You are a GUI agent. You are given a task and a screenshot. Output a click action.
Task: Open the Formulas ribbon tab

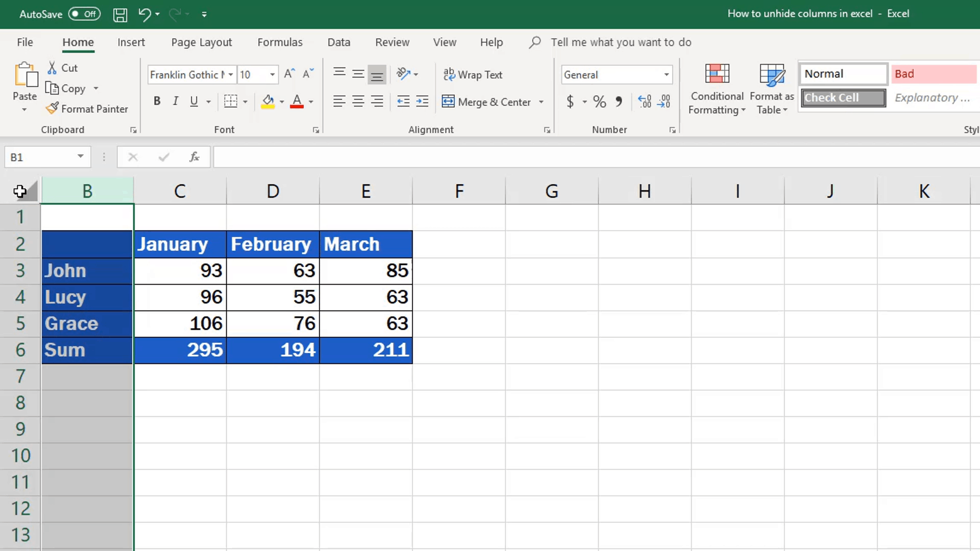tap(279, 42)
